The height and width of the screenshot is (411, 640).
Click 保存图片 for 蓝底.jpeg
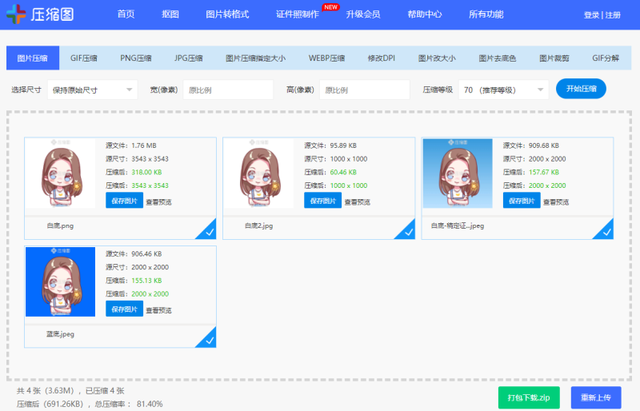[x=124, y=309]
